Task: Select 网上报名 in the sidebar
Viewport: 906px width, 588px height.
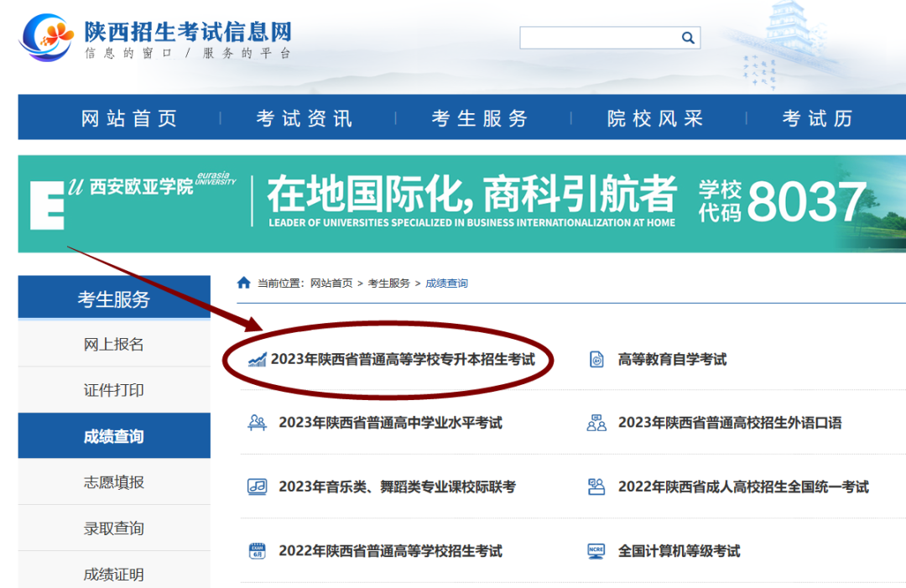Action: tap(113, 343)
